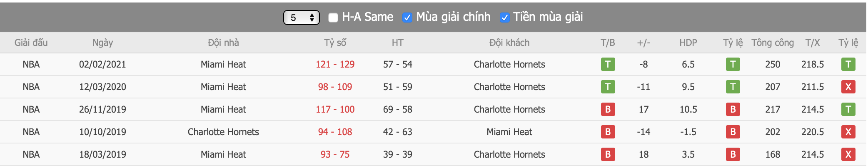The height and width of the screenshot is (166, 868).
Task: Enable the H-A Same checkbox
Action: click(333, 18)
